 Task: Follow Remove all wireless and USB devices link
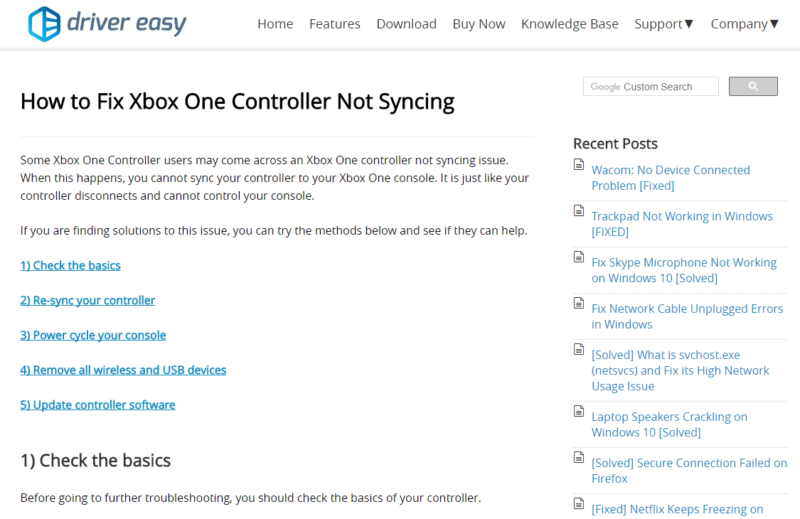[123, 370]
